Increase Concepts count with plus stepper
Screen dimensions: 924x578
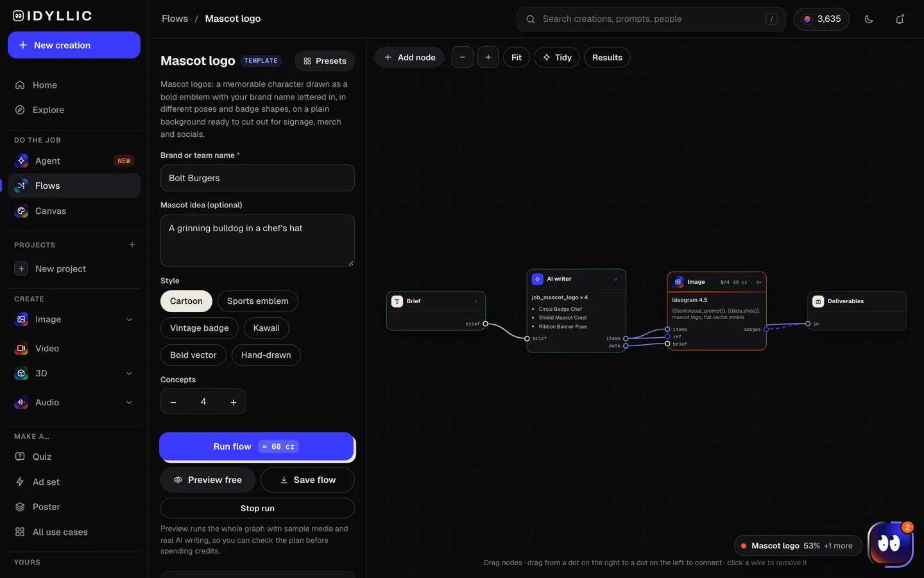(234, 402)
